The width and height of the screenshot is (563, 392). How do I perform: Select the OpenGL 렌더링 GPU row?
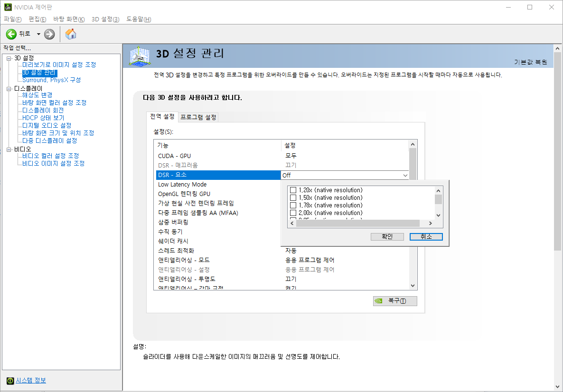pyautogui.click(x=218, y=194)
